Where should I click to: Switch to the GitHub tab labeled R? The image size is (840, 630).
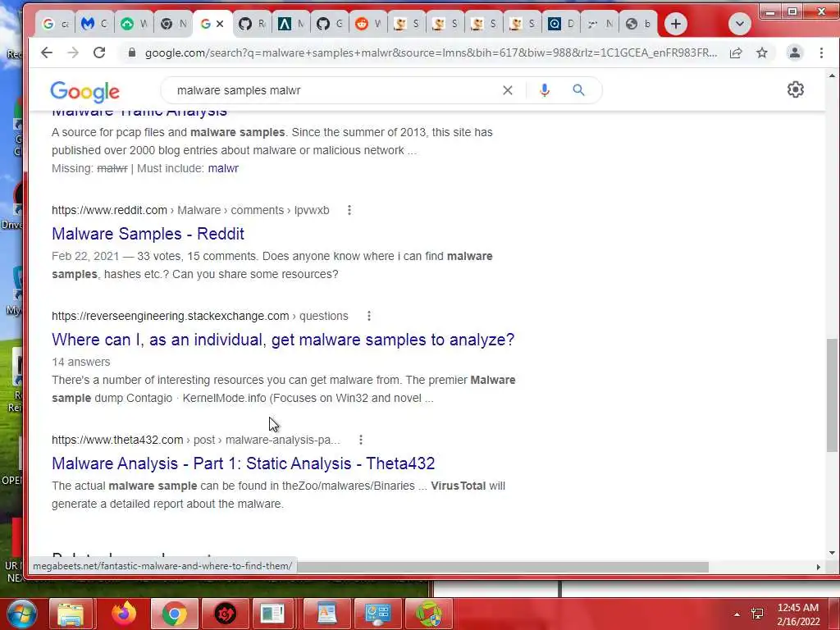[x=252, y=24]
